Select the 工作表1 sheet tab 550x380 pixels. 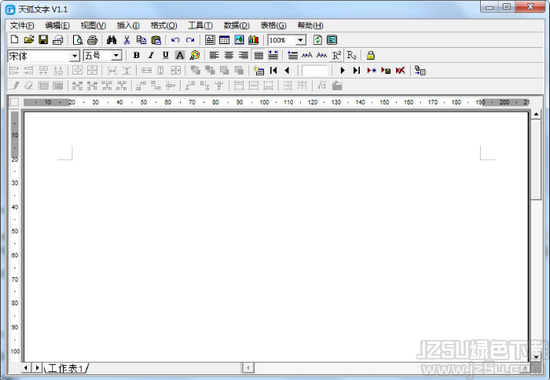point(65,368)
